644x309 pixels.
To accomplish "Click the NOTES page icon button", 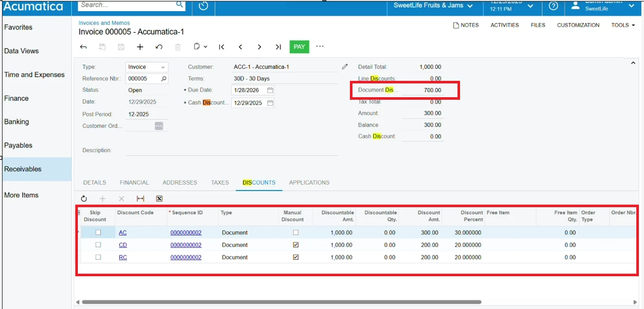I will 466,25.
